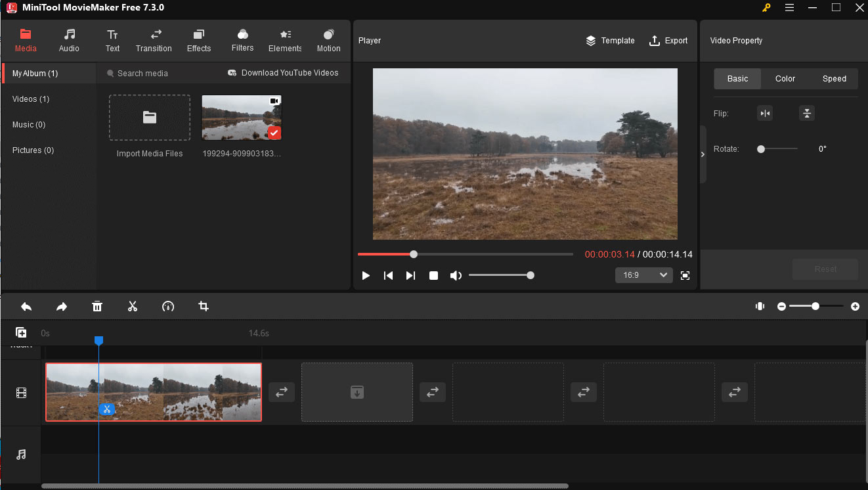The height and width of the screenshot is (490, 868).
Task: Open the Filters tab
Action: tap(242, 41)
